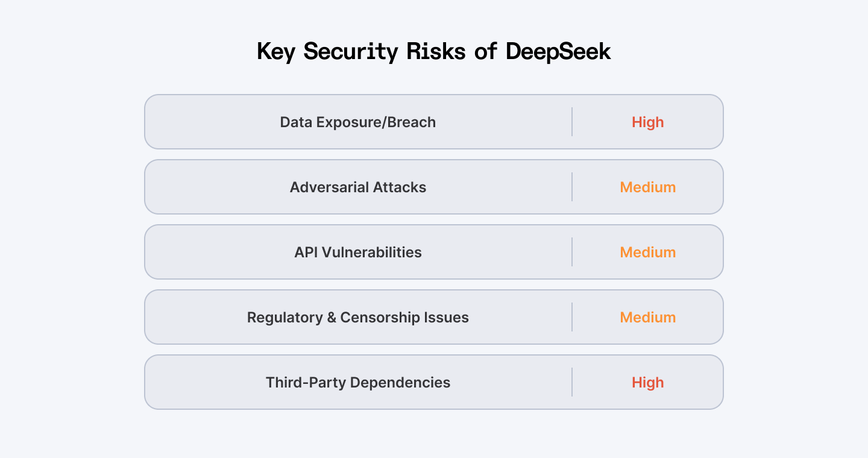Select the Adversarial Attacks label
The height and width of the screenshot is (458, 868).
click(358, 187)
